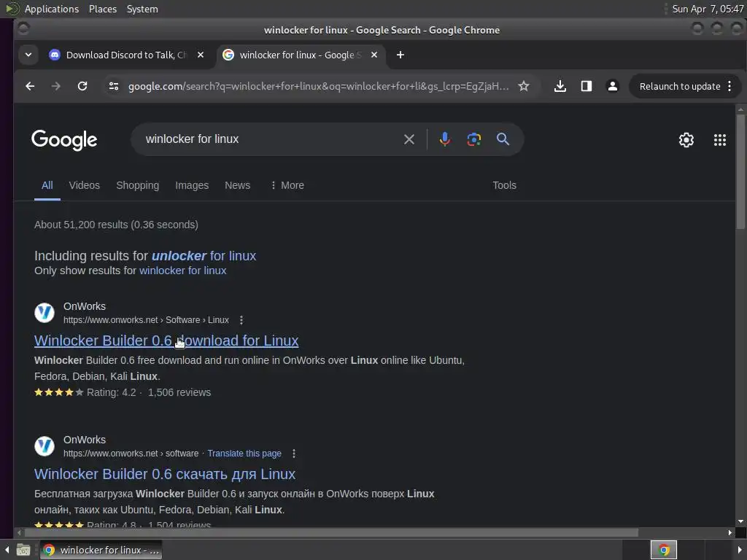Open the search Tools options
Screen dimensions: 747x560
505,185
